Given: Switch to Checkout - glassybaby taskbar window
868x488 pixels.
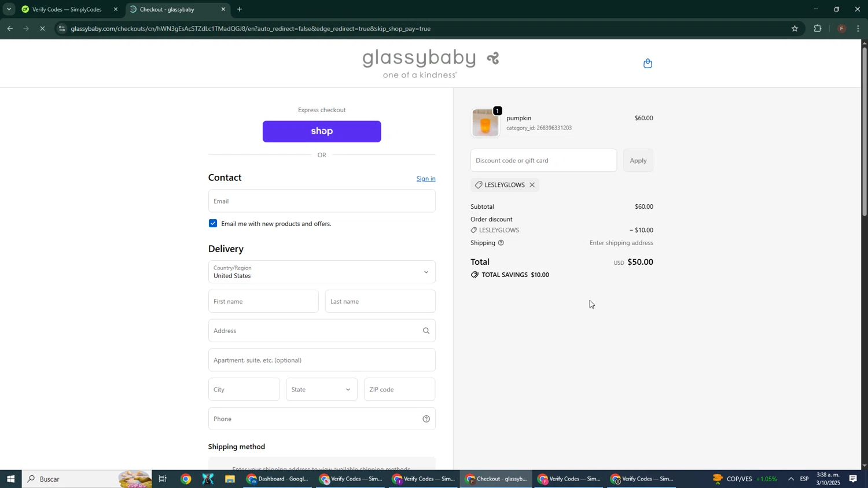Looking at the screenshot, I should click(497, 479).
